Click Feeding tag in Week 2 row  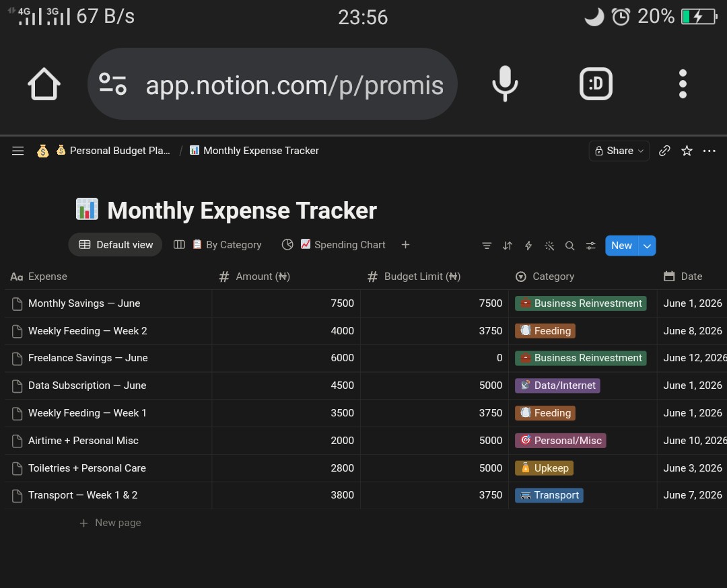pos(545,331)
